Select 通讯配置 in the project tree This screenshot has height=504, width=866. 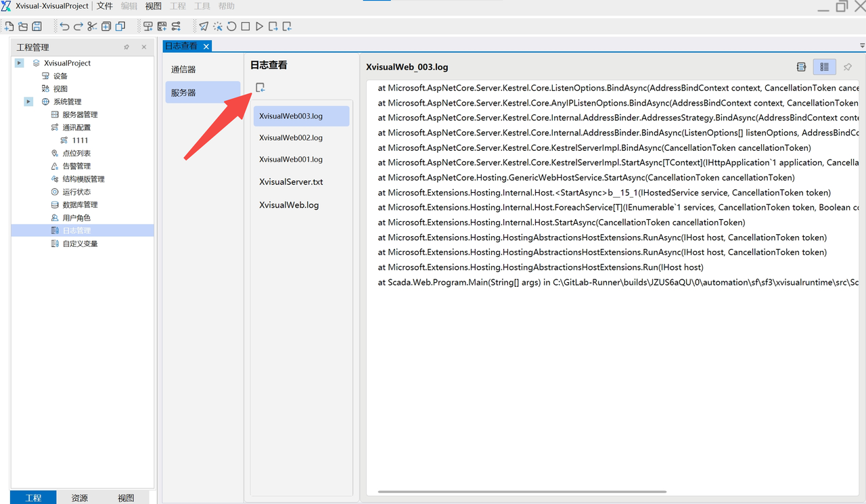point(76,127)
